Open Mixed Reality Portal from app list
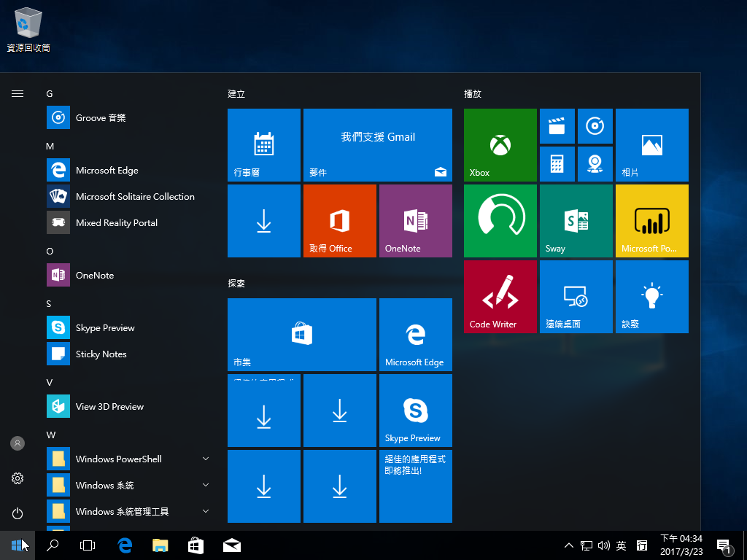The image size is (747, 560). tap(116, 223)
